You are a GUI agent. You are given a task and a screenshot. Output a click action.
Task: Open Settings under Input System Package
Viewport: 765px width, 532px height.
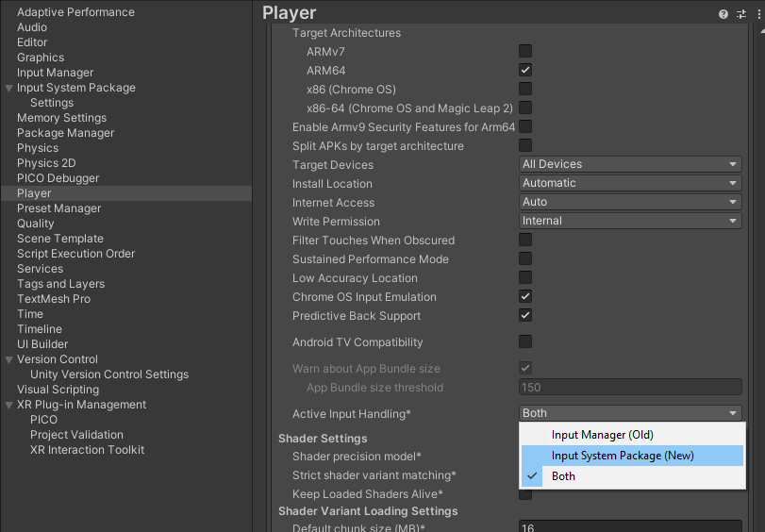pyautogui.click(x=52, y=103)
